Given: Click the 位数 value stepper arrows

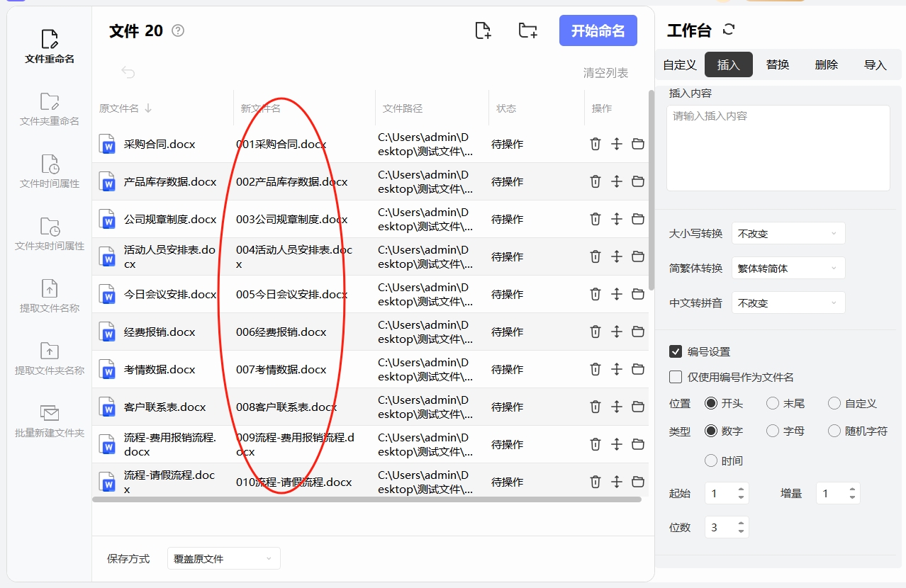Looking at the screenshot, I should pyautogui.click(x=742, y=527).
